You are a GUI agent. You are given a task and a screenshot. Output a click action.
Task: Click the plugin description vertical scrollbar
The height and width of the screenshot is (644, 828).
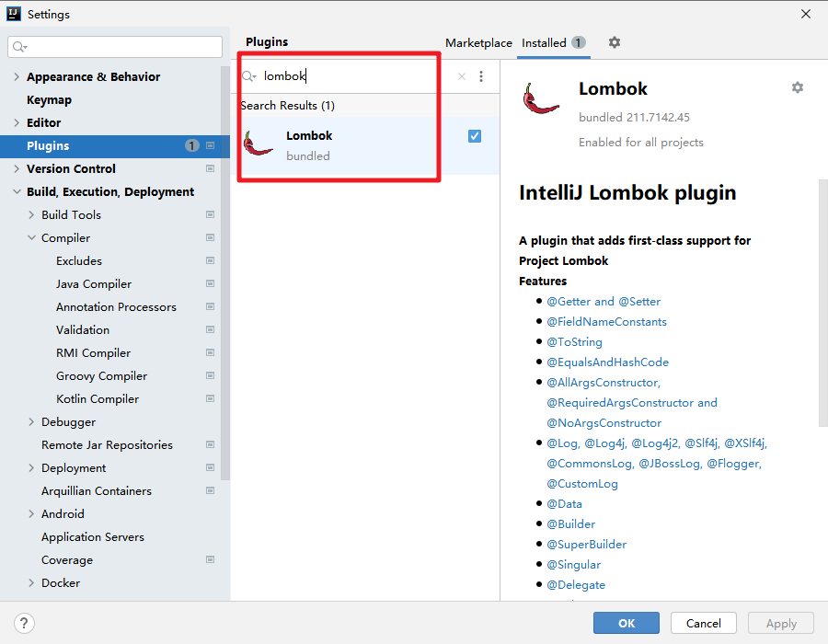click(823, 303)
